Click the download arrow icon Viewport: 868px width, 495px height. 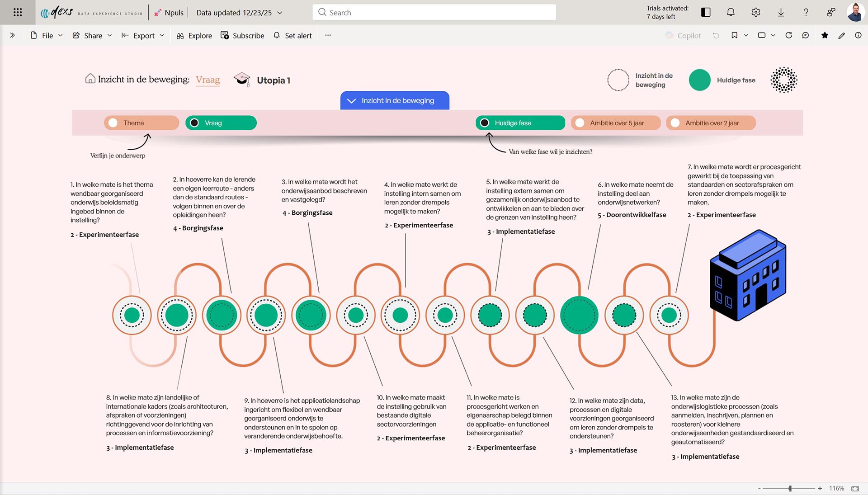point(781,12)
